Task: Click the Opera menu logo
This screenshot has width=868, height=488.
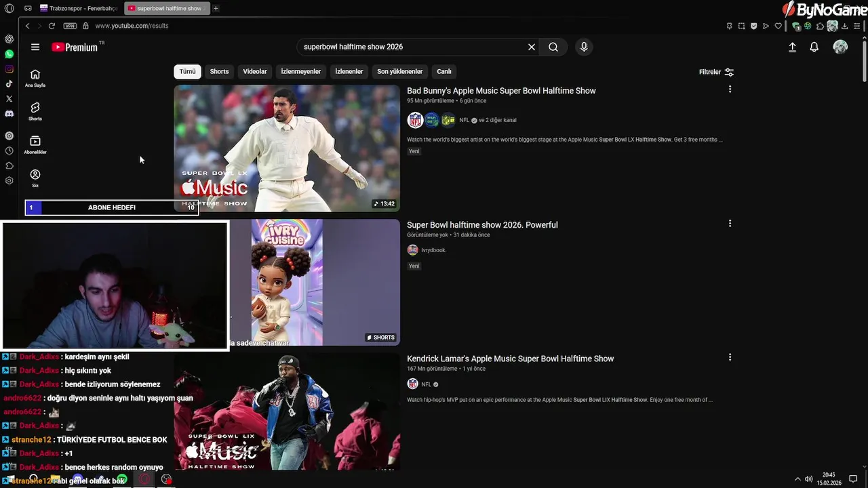Action: [9, 8]
